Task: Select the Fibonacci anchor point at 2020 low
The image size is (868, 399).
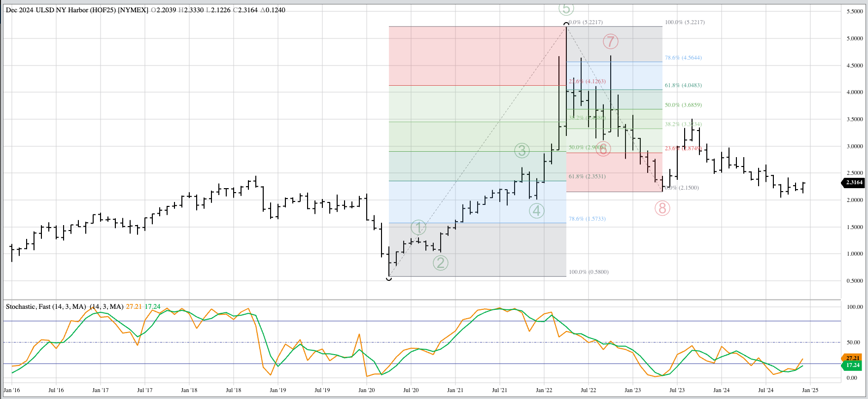Action: 389,278
